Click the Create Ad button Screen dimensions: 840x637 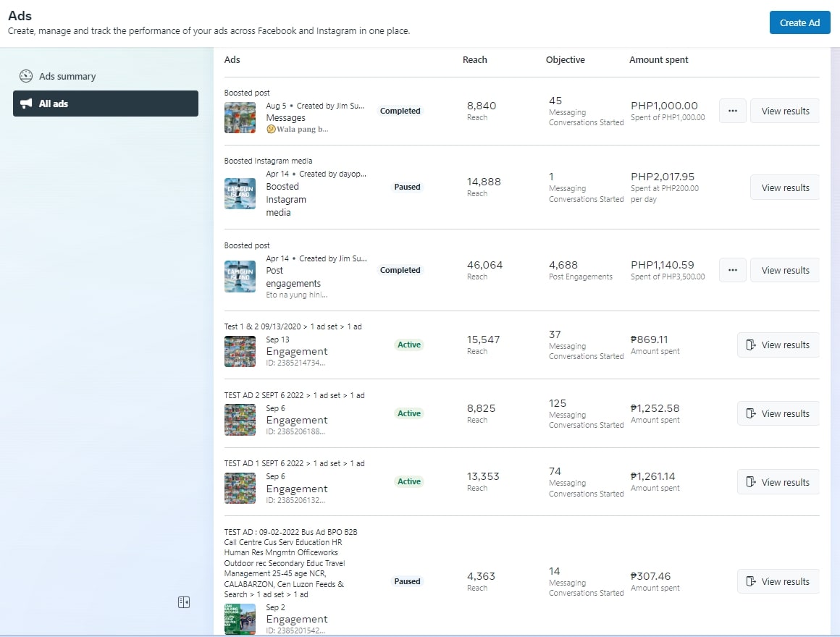pyautogui.click(x=799, y=22)
